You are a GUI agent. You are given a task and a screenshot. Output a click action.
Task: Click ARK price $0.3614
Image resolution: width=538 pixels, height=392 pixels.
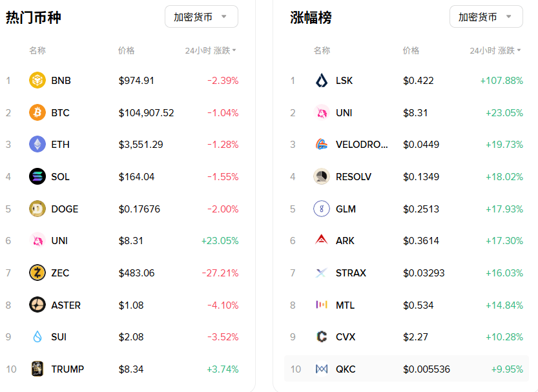tap(421, 241)
